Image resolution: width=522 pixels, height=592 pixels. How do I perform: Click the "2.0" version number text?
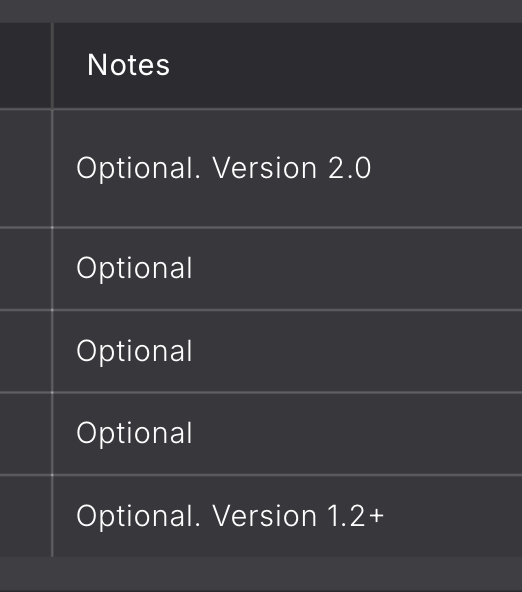click(350, 168)
